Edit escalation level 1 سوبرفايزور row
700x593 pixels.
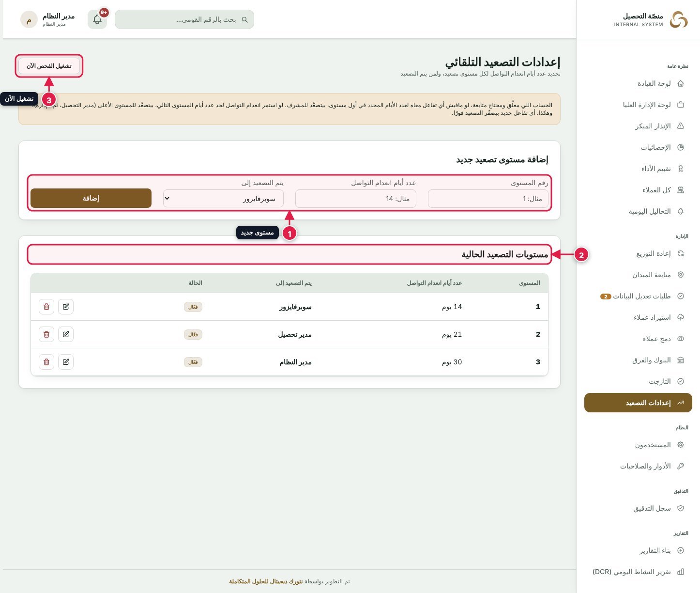click(66, 307)
